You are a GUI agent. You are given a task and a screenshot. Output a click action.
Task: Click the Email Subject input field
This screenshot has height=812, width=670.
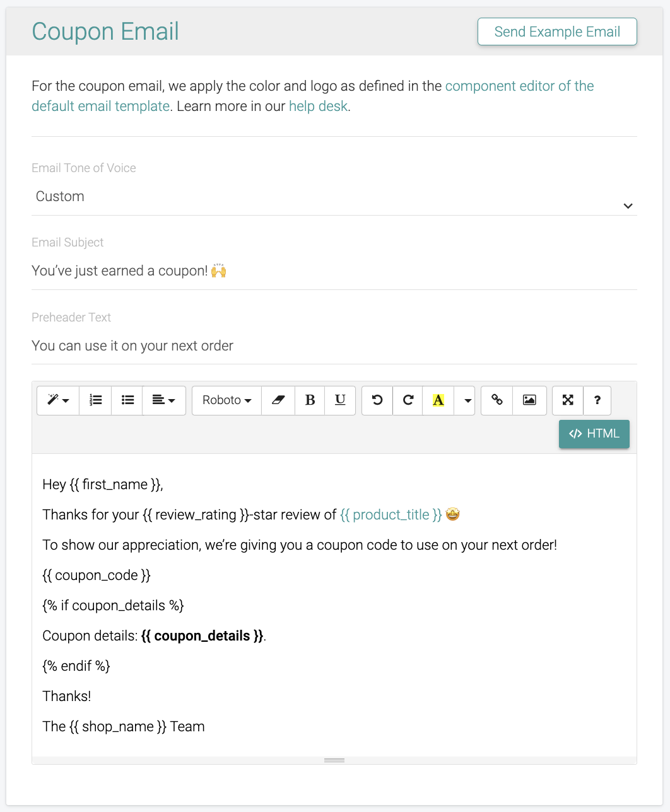tap(334, 271)
